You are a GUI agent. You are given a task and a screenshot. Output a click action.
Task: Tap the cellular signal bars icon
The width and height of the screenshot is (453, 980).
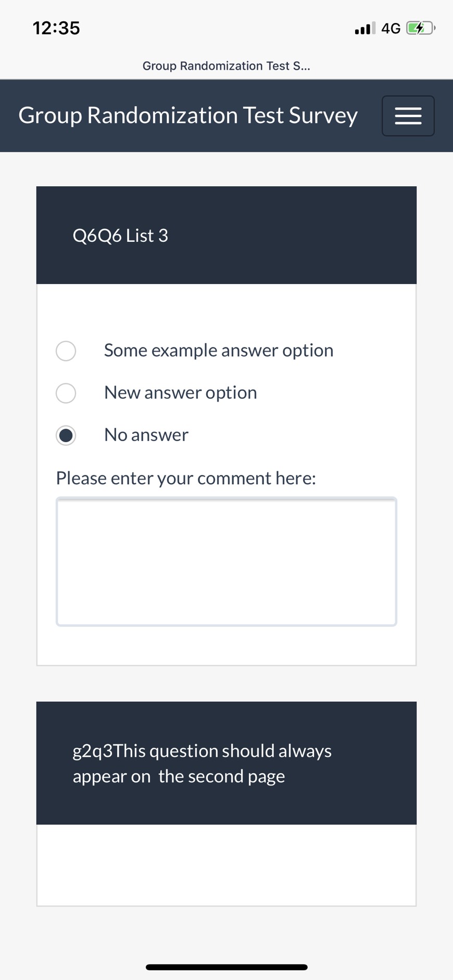[x=364, y=28]
